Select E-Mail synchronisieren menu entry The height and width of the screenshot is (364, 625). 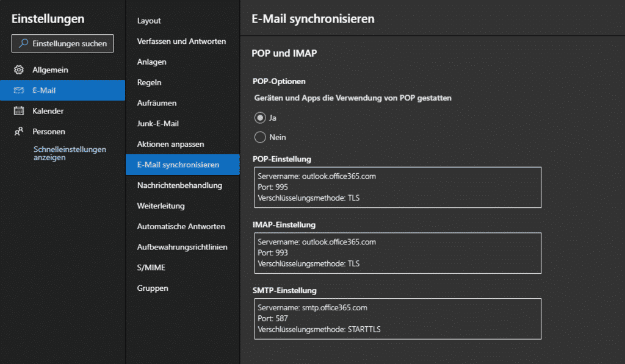click(182, 165)
